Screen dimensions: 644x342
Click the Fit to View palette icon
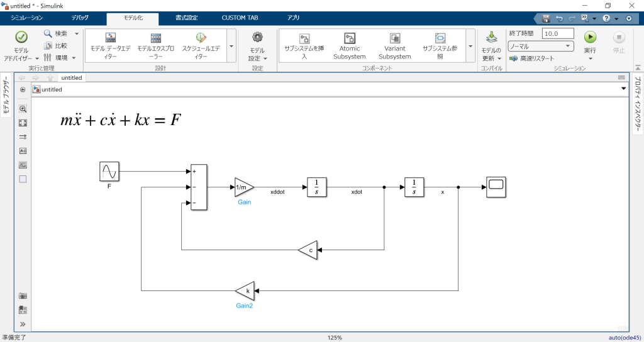tap(23, 123)
